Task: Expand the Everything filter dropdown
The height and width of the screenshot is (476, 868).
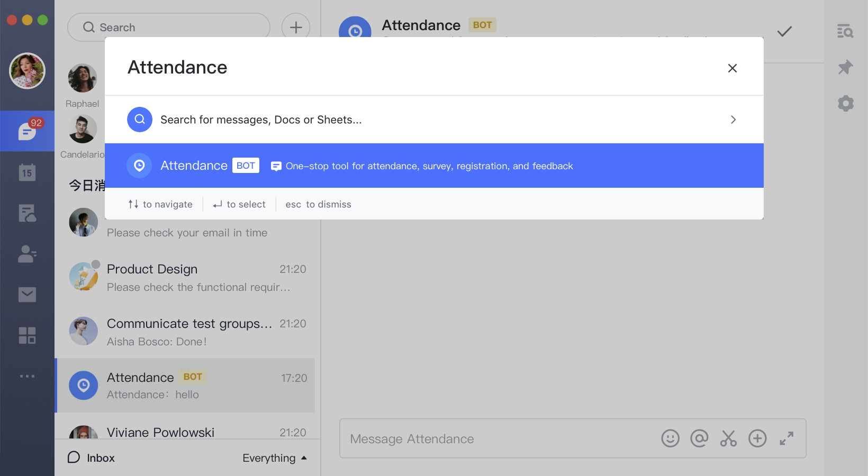Action: tap(274, 458)
